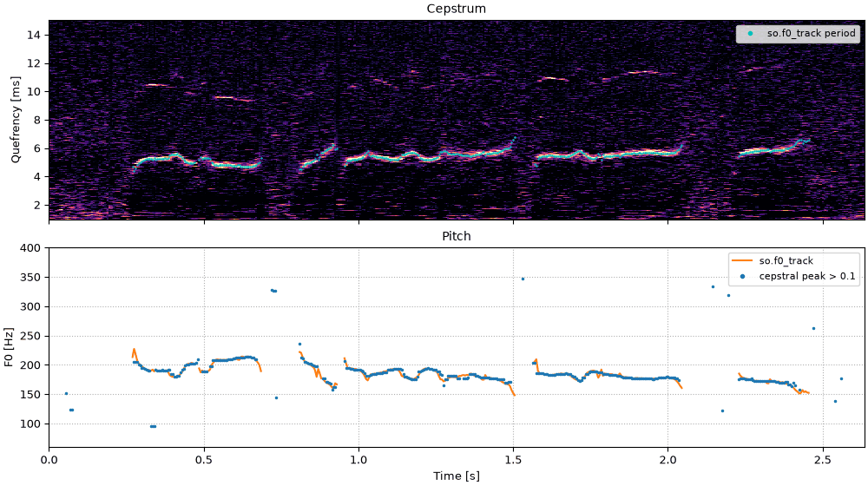
Task: Click the 'F0 [Hz]' axis label
Action: point(9,348)
